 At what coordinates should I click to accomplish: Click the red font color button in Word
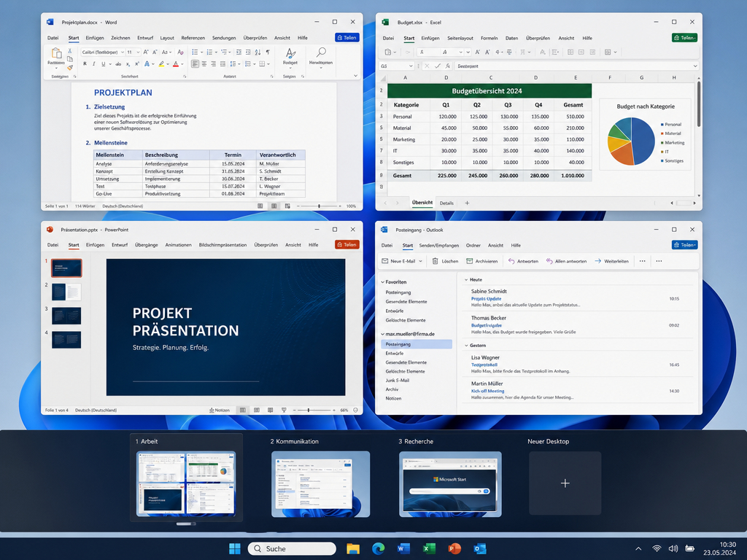pos(176,64)
